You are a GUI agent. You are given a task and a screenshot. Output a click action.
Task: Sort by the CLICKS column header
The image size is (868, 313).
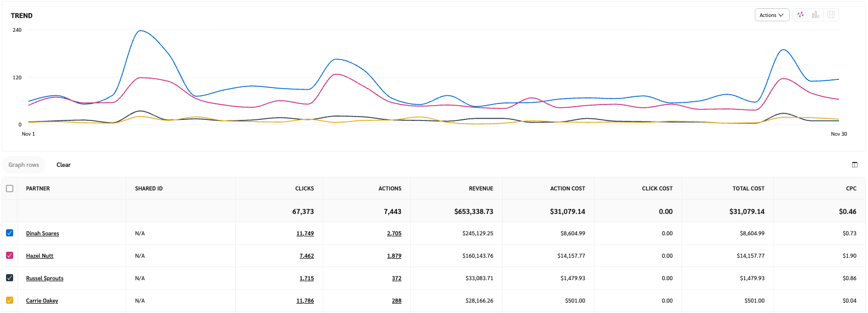(304, 189)
